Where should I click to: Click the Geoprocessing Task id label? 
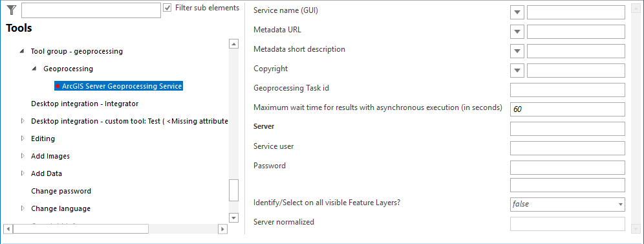tap(292, 88)
